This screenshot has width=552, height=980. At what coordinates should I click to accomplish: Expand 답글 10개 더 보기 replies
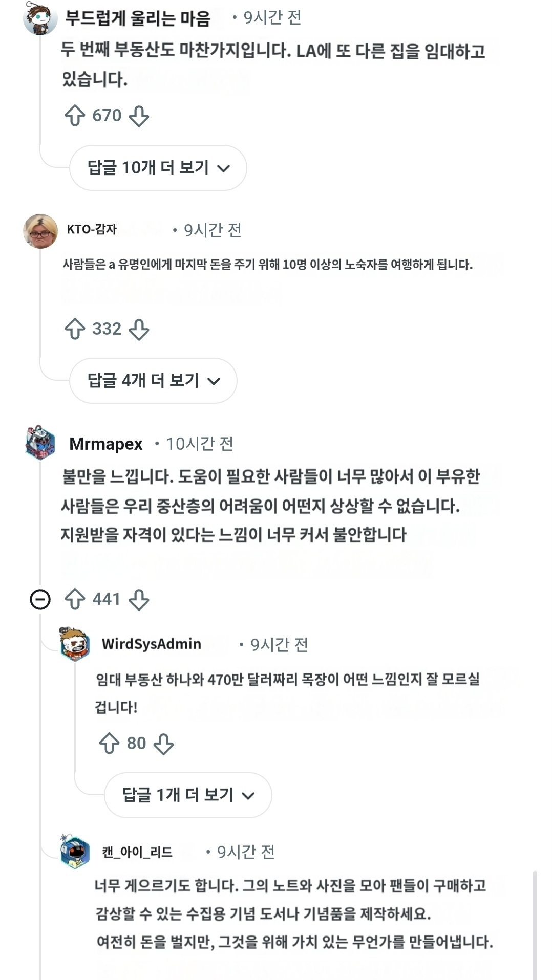pyautogui.click(x=158, y=168)
